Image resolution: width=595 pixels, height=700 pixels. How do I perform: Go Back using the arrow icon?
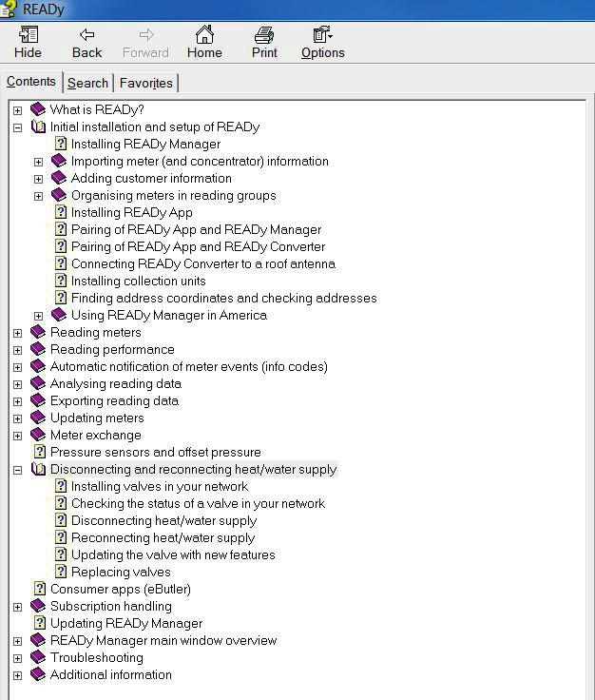[x=87, y=35]
